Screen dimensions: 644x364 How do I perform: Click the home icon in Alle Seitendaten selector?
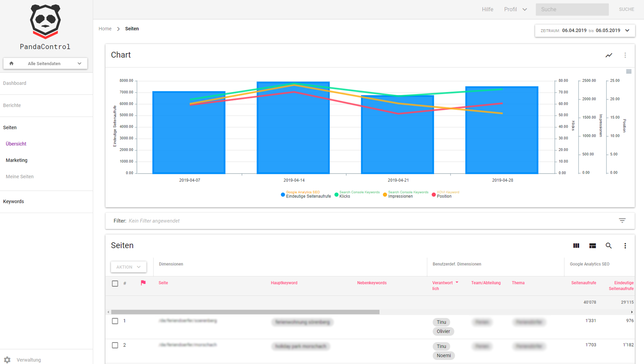click(x=11, y=63)
